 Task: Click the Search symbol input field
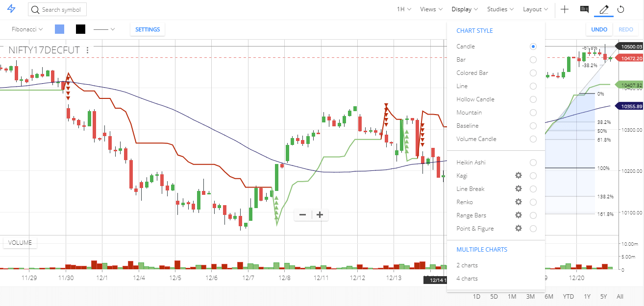(x=57, y=9)
